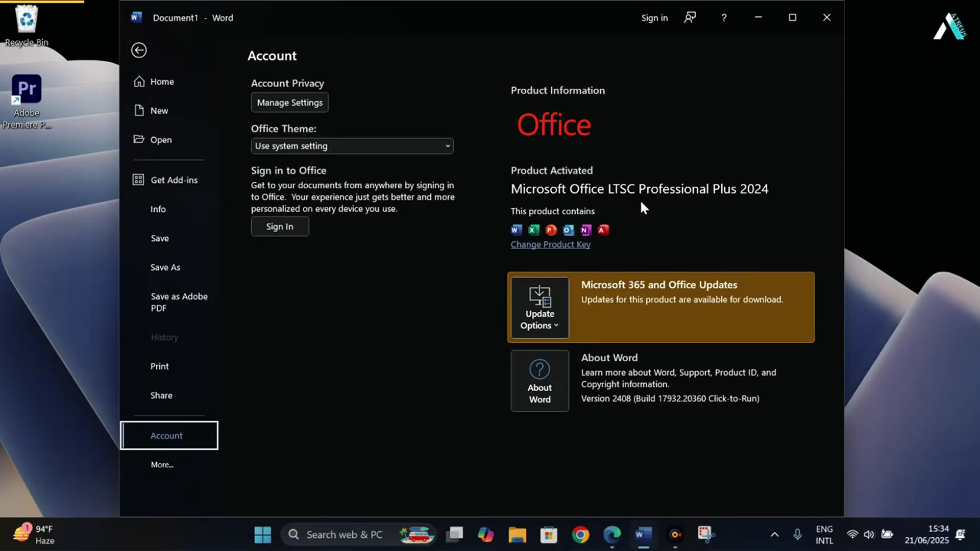
Task: Show hidden system tray icons
Action: coord(774,535)
